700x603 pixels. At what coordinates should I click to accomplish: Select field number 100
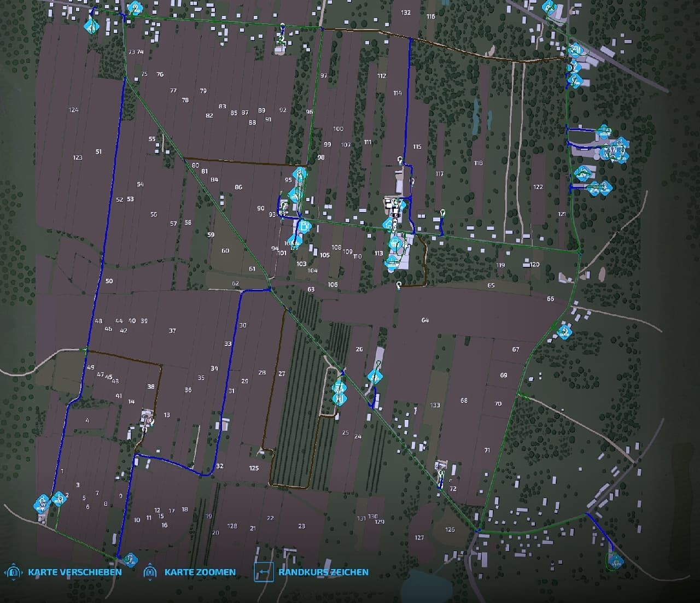point(338,128)
